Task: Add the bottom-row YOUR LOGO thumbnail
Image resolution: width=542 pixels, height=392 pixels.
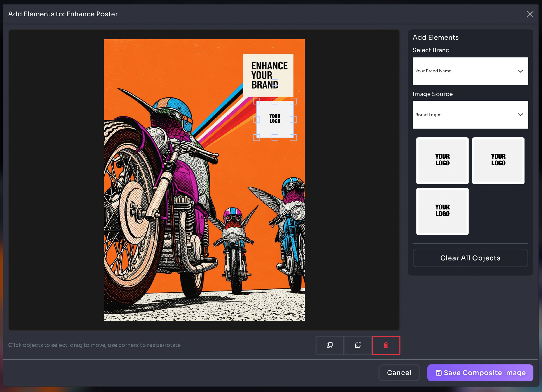Action: 442,211
